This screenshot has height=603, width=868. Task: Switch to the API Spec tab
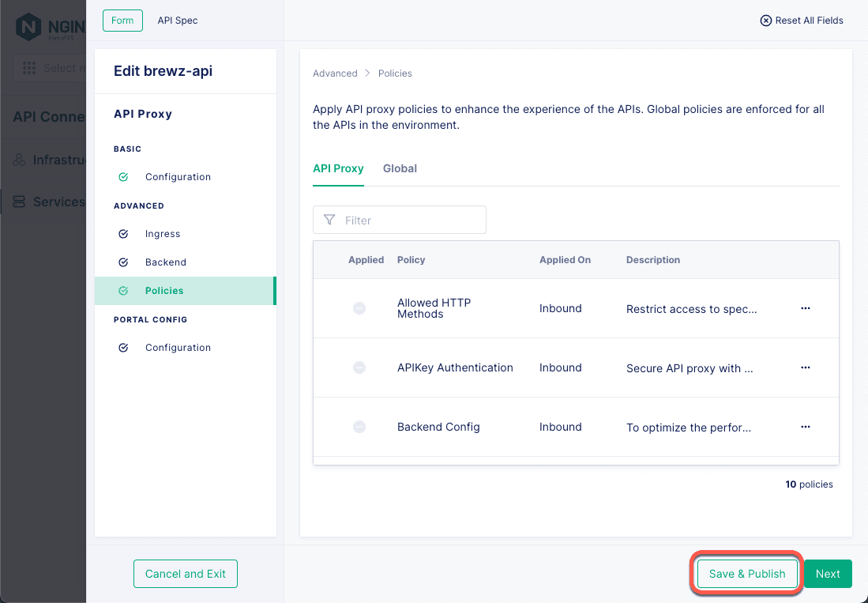click(x=177, y=20)
